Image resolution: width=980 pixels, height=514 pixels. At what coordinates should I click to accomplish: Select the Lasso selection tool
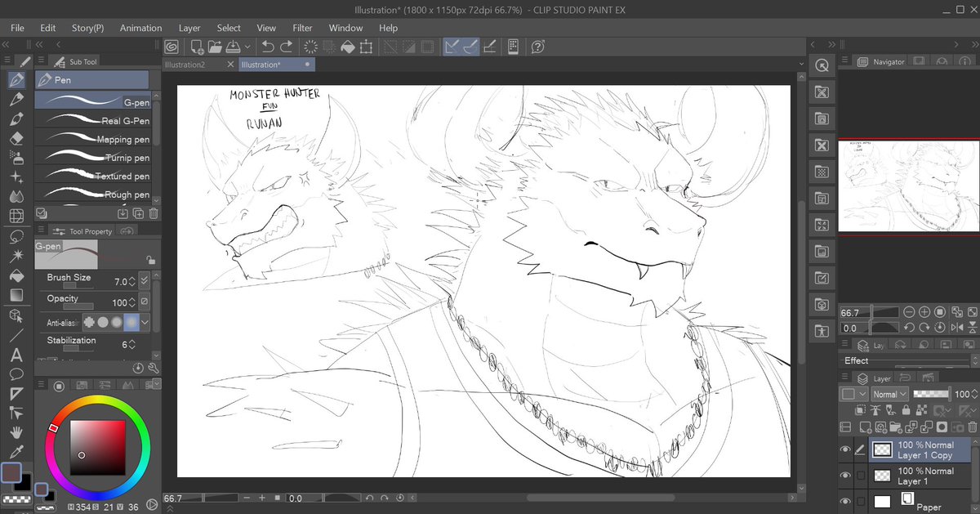point(16,237)
